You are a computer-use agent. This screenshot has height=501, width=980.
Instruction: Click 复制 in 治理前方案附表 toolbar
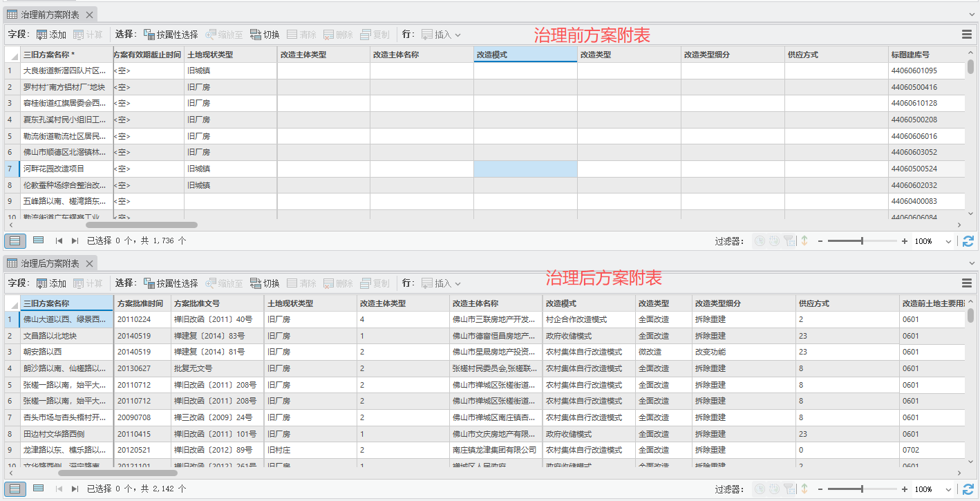point(375,35)
